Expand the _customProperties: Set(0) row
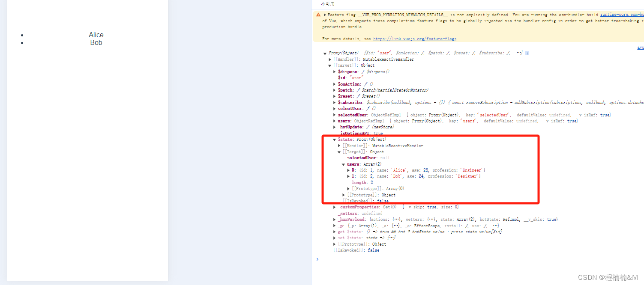The width and height of the screenshot is (644, 285). 335,207
